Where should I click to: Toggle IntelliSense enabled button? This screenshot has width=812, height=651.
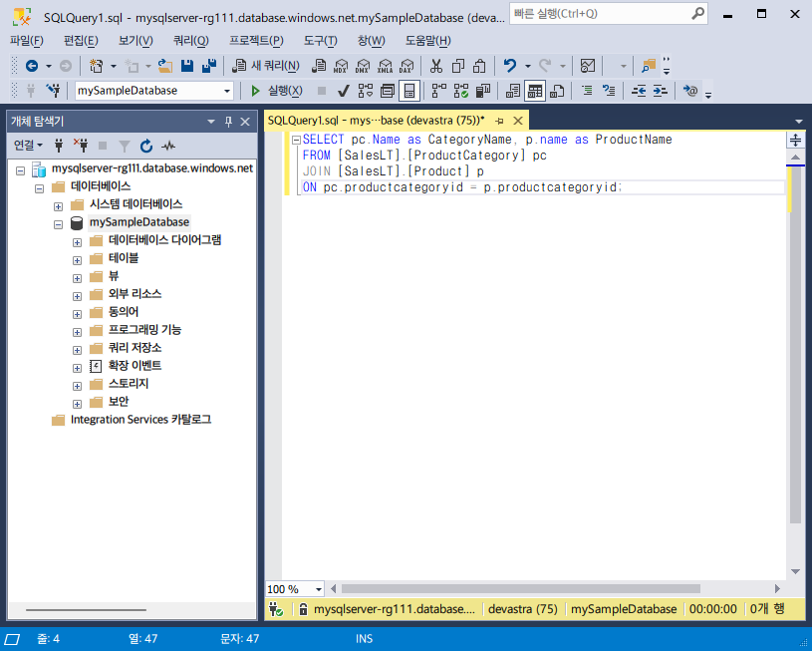pyautogui.click(x=409, y=91)
